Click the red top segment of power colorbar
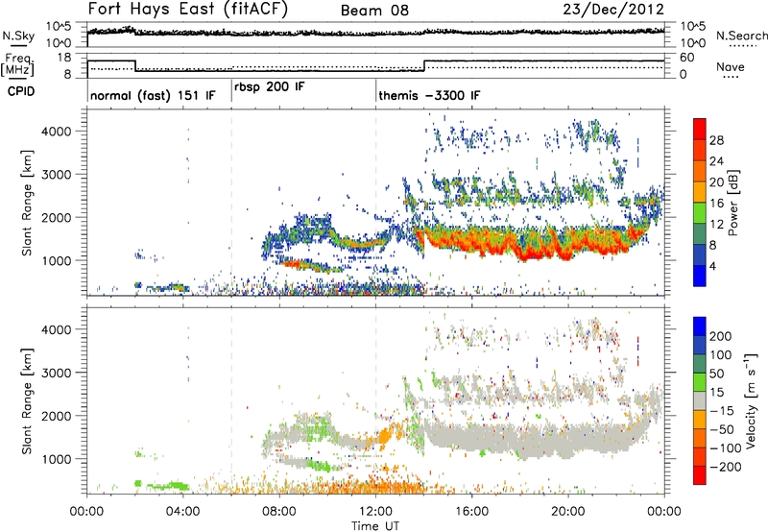This screenshot has width=768, height=532. click(x=700, y=129)
